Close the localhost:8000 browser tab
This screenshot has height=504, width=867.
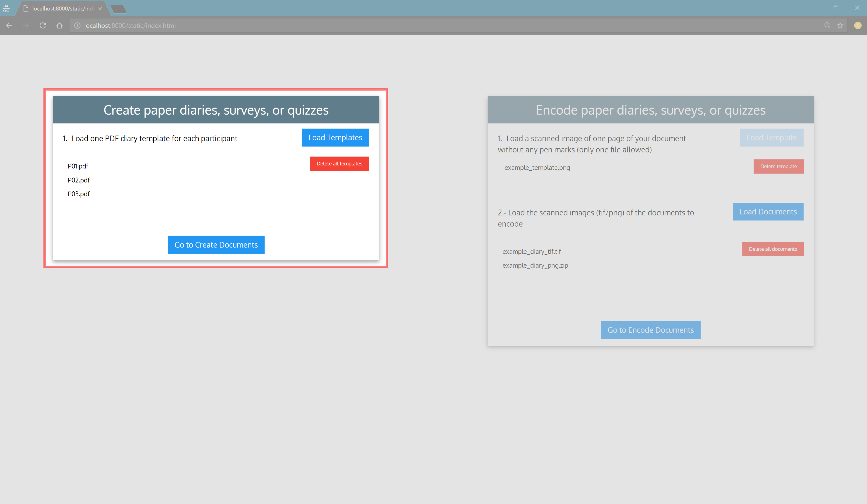coord(100,9)
